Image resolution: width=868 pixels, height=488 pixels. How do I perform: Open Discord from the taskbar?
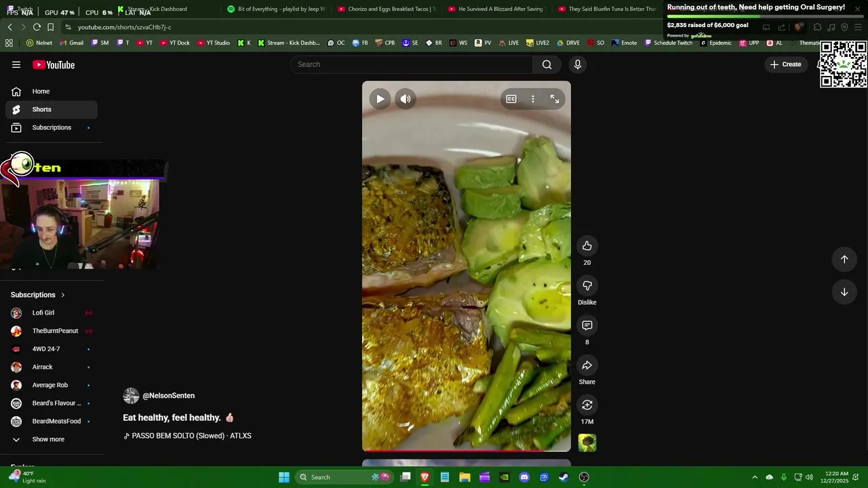point(524,477)
